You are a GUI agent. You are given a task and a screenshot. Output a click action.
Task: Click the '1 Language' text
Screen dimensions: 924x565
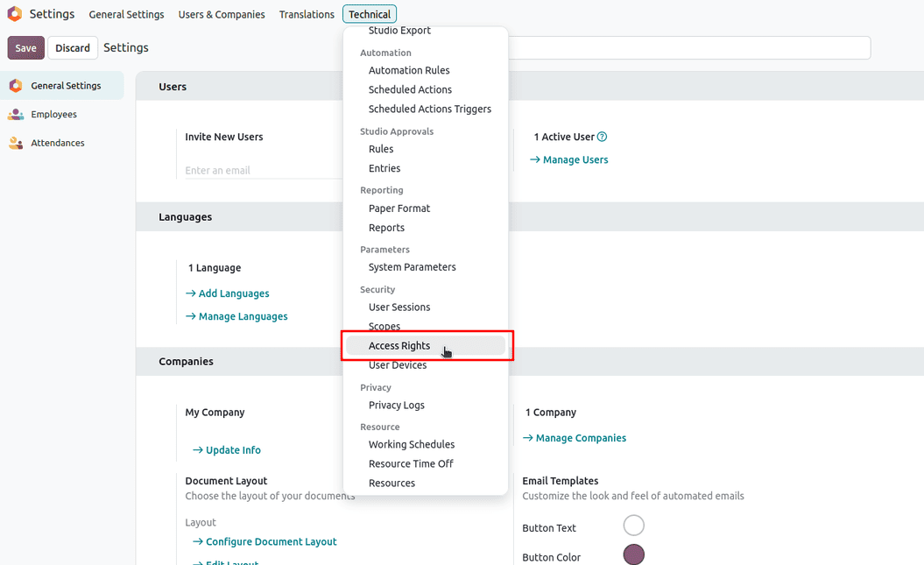(215, 268)
